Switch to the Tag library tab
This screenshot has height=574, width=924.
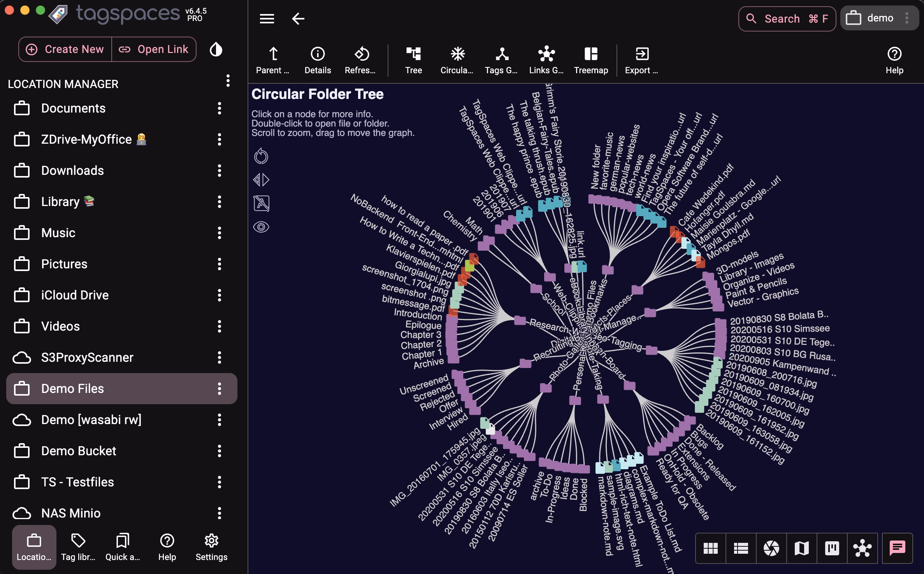click(x=78, y=547)
